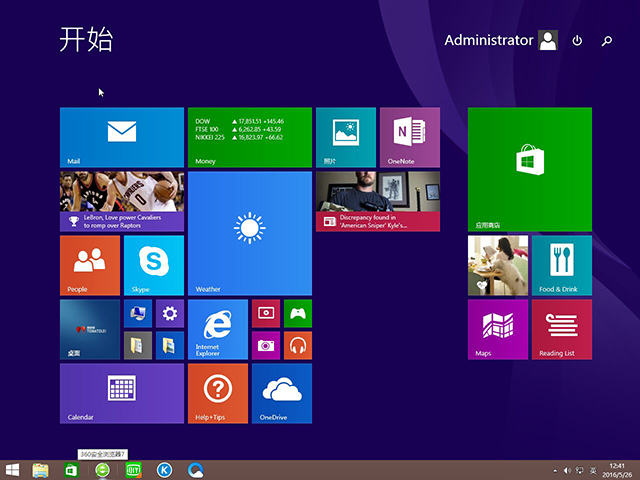Open the Weather tile
The height and width of the screenshot is (480, 640).
(250, 233)
